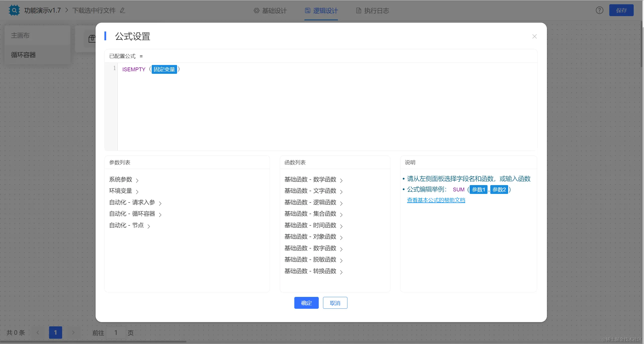Click the 参数1 sample tag
The image size is (644, 344).
pyautogui.click(x=478, y=190)
